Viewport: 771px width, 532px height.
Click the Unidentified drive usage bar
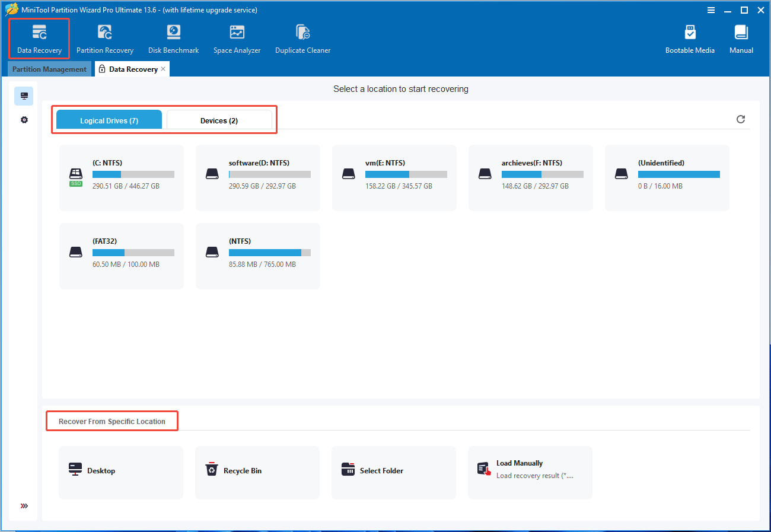(x=679, y=174)
